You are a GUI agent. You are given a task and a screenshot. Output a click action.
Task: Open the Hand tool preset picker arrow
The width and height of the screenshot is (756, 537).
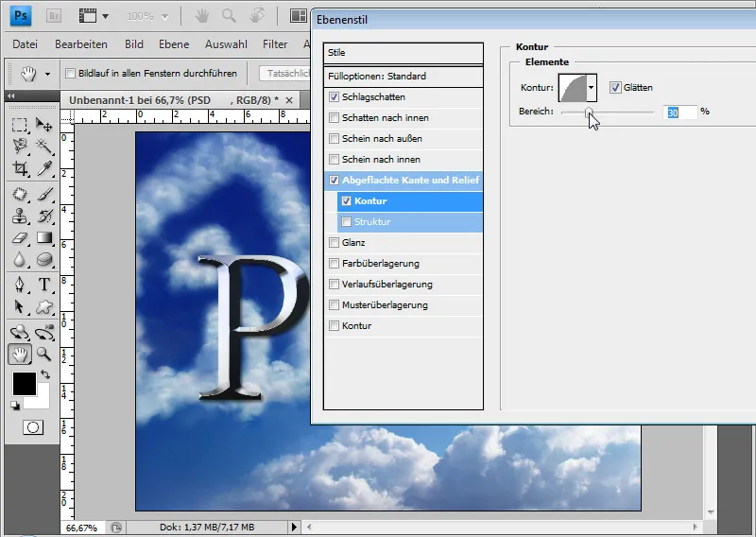(x=47, y=74)
